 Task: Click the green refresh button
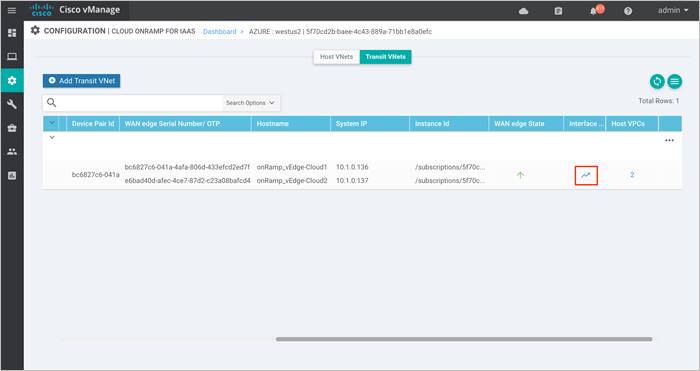657,81
